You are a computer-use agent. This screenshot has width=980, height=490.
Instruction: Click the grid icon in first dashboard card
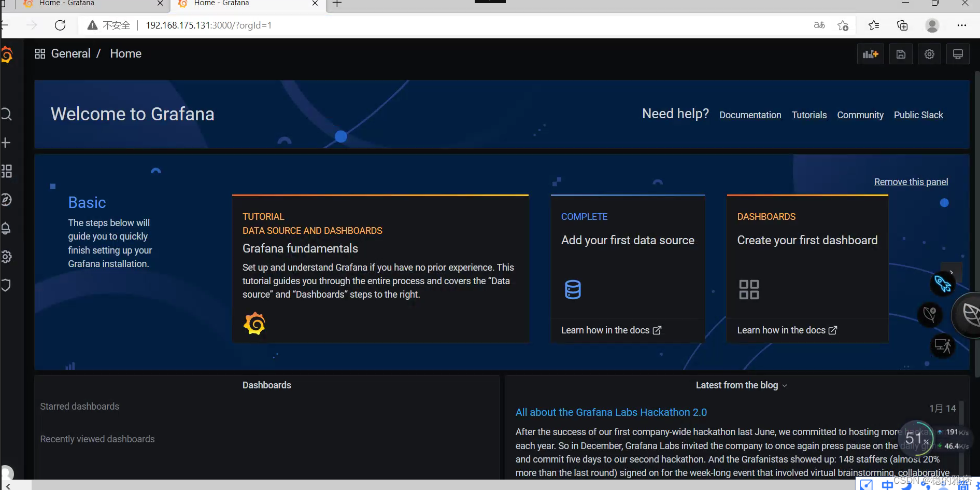click(x=749, y=289)
